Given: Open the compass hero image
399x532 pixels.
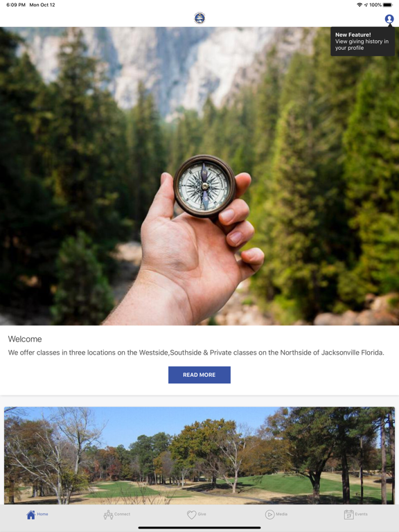Looking at the screenshot, I should tap(199, 176).
